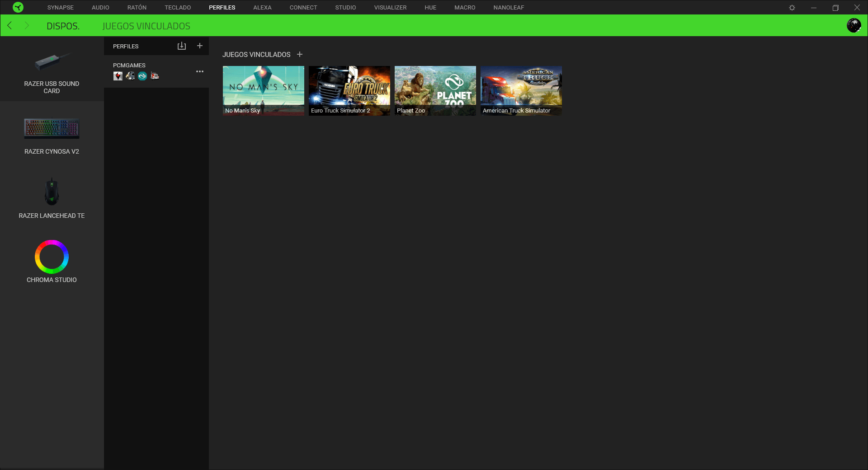
Task: Select Razer Lancehead TE mouse
Action: click(x=52, y=197)
